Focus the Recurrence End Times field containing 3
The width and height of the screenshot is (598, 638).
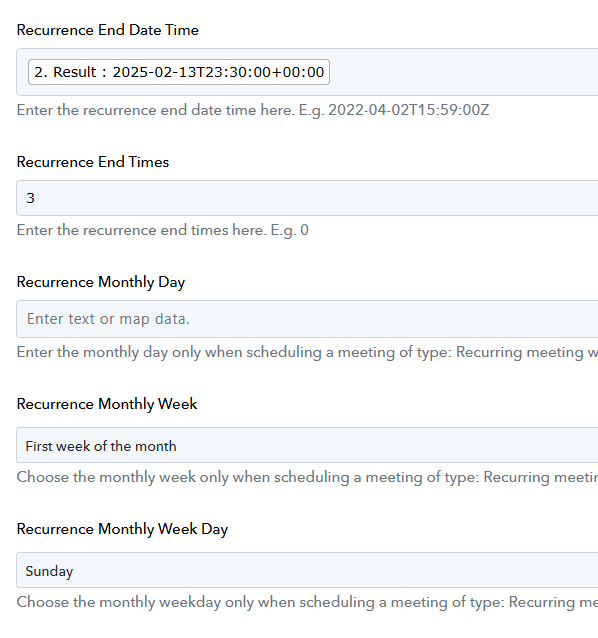click(307, 198)
